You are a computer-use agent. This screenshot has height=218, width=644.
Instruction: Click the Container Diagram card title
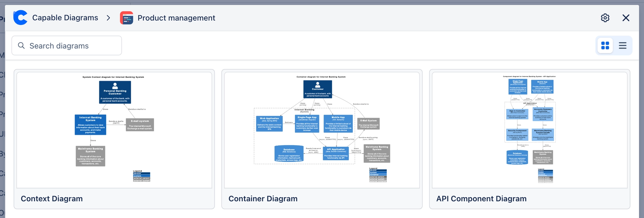pos(263,199)
